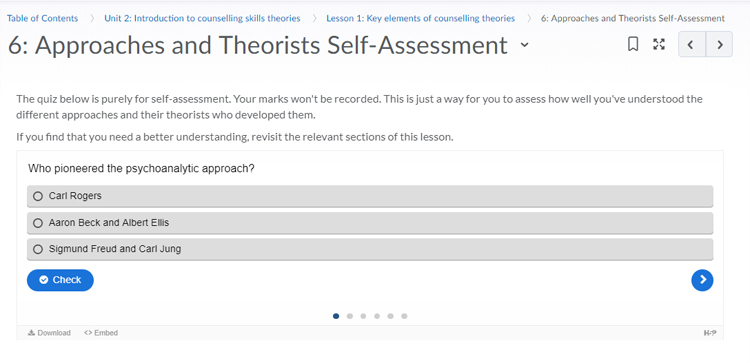Go to the next page using the right arrow

click(x=719, y=44)
